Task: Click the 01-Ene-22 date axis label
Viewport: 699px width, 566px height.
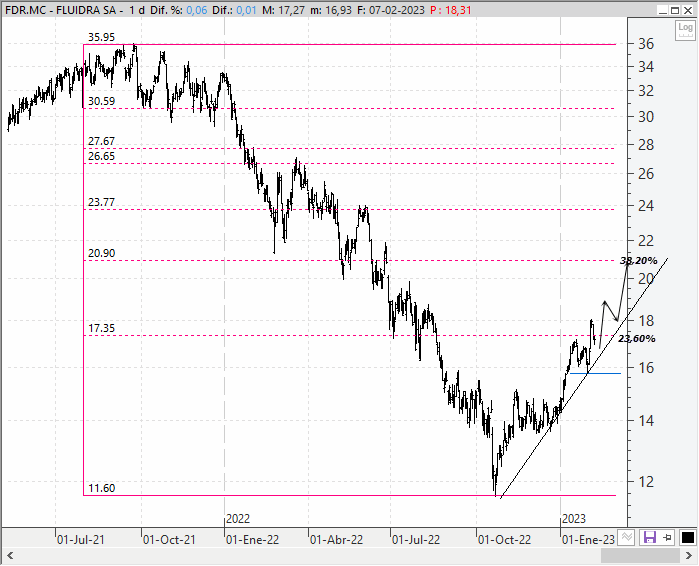Action: coord(252,540)
